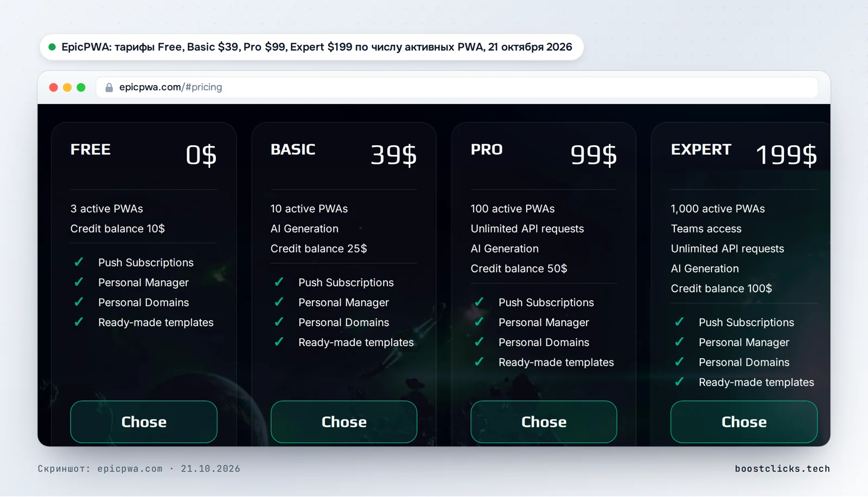
Task: Click the epicpwa.com/#pricing address bar
Action: [457, 87]
